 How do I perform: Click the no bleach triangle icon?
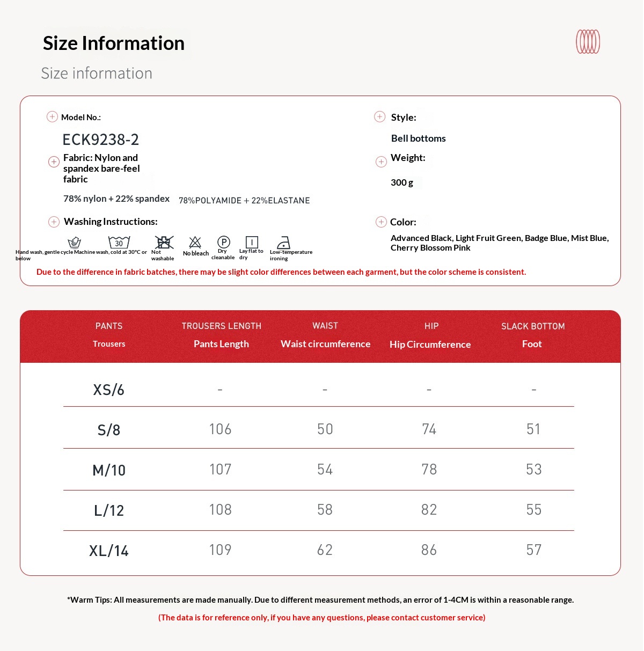tap(195, 243)
